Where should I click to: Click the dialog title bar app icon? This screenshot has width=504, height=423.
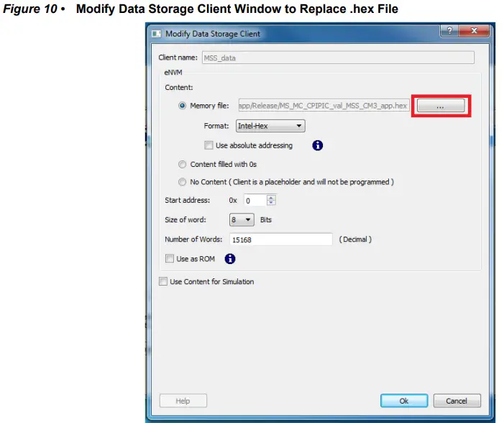pyautogui.click(x=156, y=34)
